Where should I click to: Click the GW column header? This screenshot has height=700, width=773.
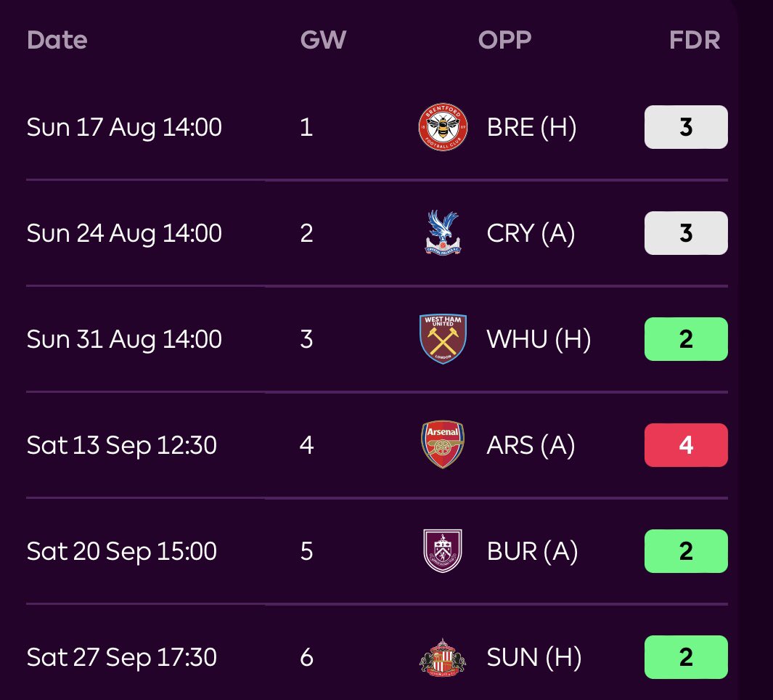[x=324, y=40]
